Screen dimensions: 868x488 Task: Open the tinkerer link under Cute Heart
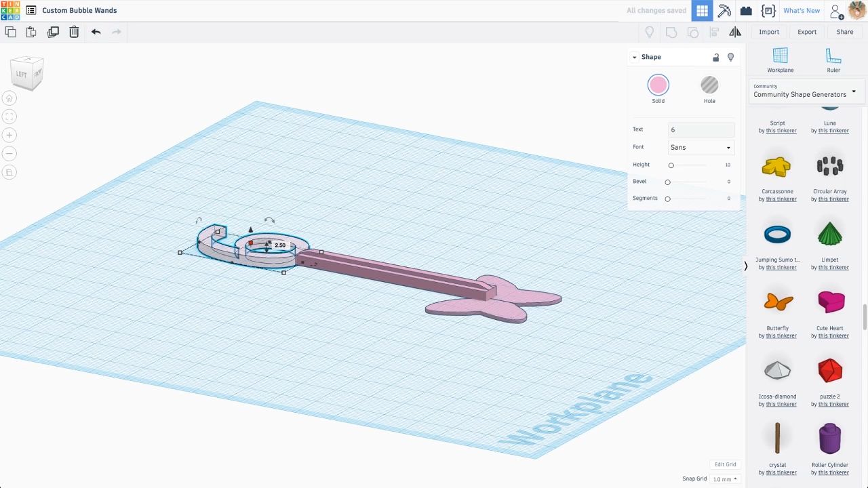point(833,336)
